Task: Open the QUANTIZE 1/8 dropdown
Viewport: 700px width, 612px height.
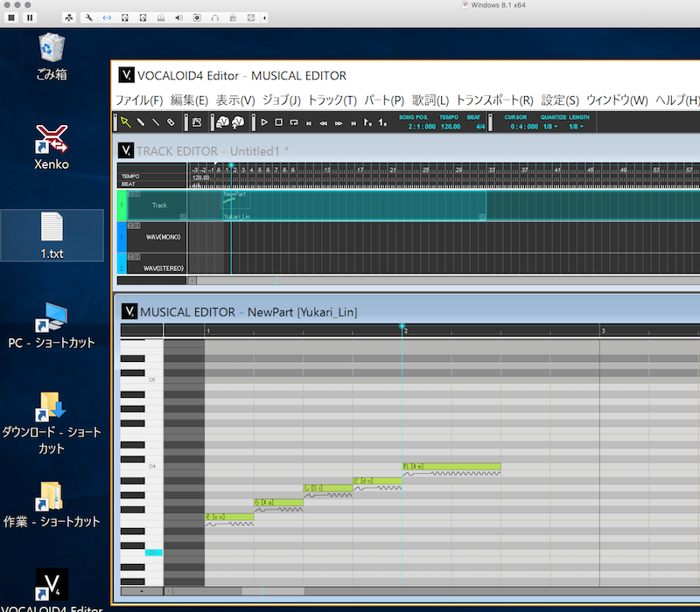Action: (x=550, y=127)
